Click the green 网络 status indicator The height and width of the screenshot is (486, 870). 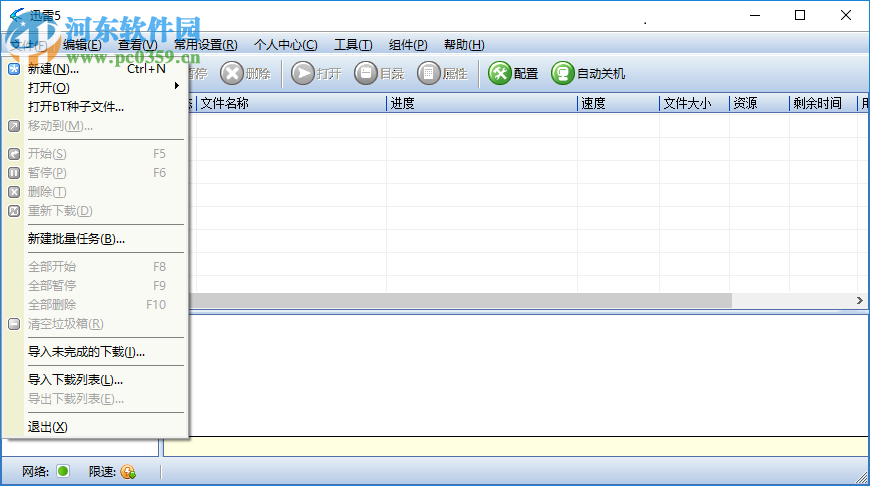[x=63, y=472]
